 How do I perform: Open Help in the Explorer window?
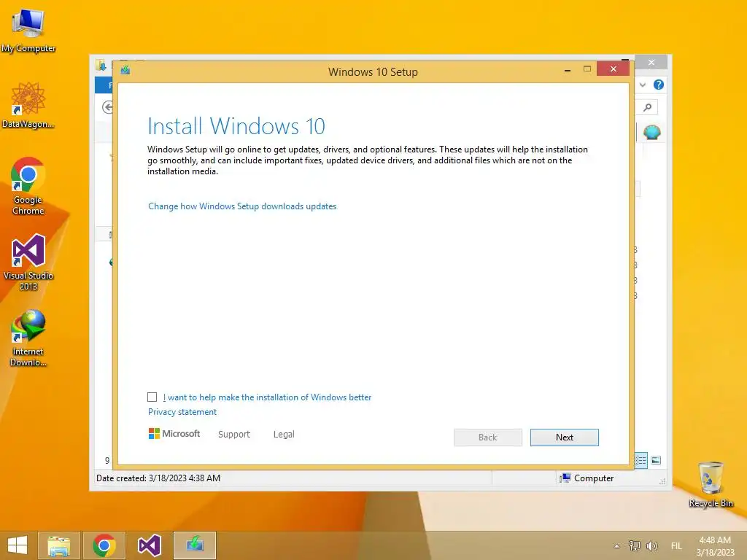pos(659,85)
